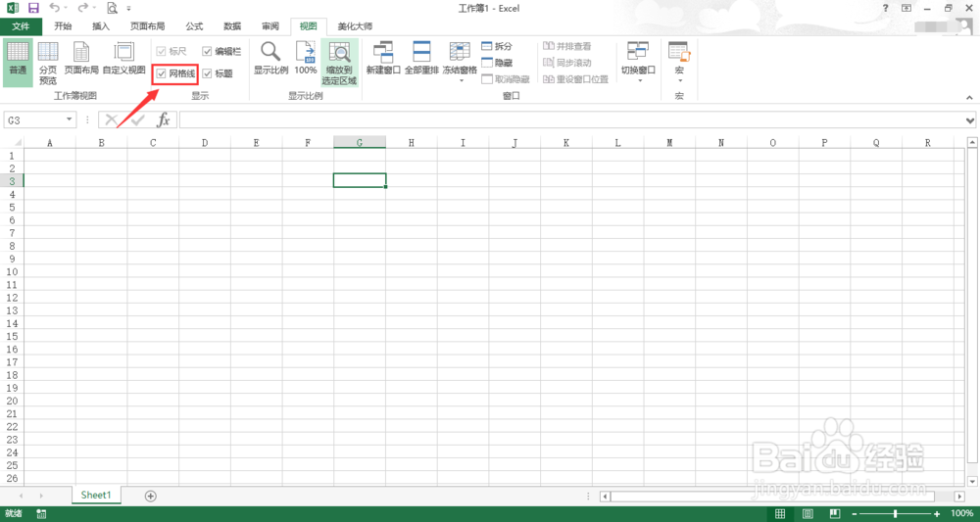Save the workbook from Quick Access toolbar
Image resolution: width=980 pixels, height=522 pixels.
click(33, 8)
